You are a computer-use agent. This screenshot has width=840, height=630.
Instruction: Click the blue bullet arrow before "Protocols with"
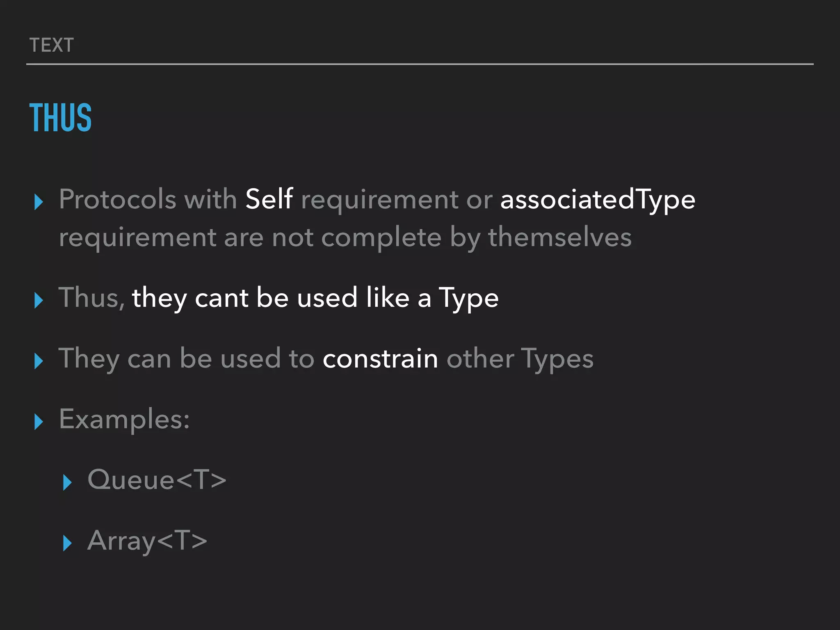click(39, 202)
